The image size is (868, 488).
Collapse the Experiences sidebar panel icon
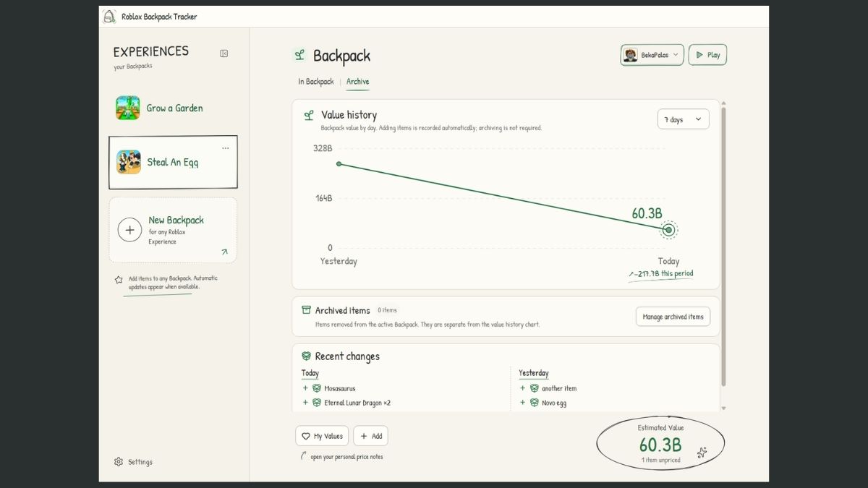coord(224,53)
